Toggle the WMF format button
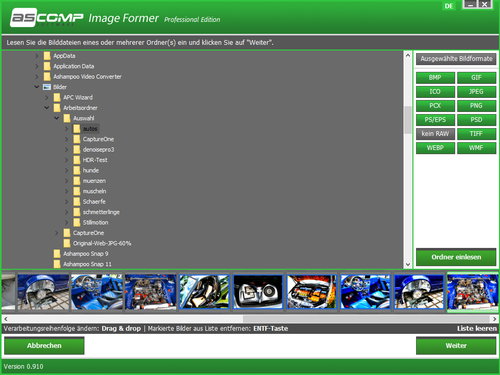500x375 pixels. (476, 148)
